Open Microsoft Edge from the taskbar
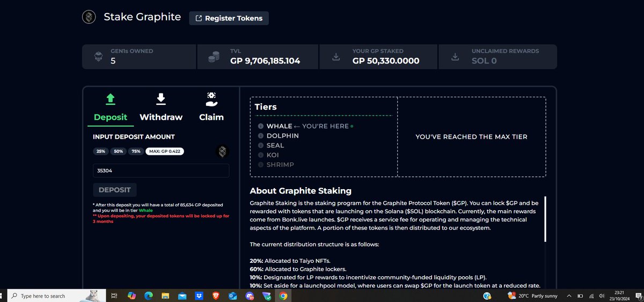644x302 pixels. coord(149,296)
